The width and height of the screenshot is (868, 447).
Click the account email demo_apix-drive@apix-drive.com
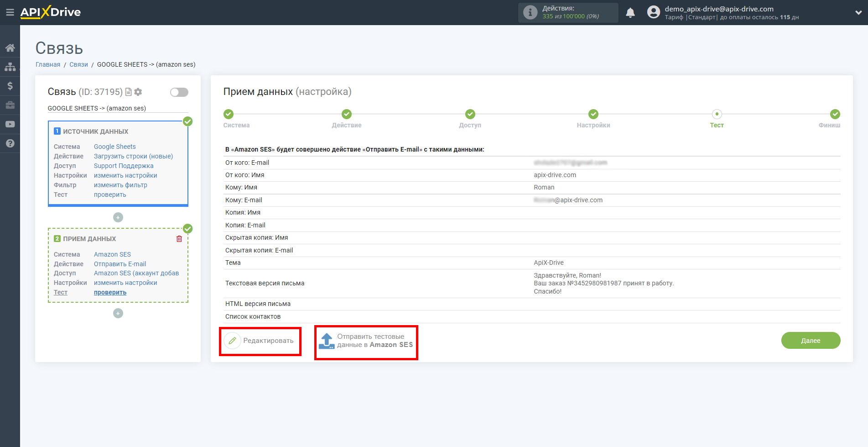click(719, 9)
